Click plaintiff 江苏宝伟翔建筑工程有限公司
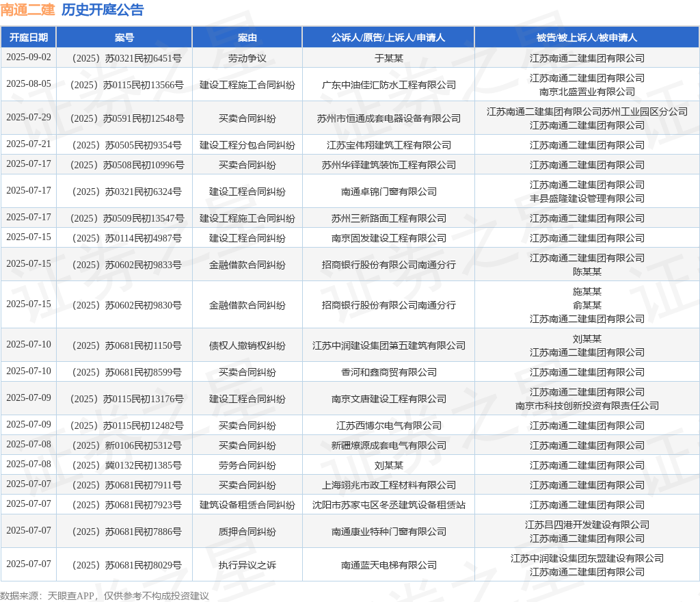 [388, 145]
